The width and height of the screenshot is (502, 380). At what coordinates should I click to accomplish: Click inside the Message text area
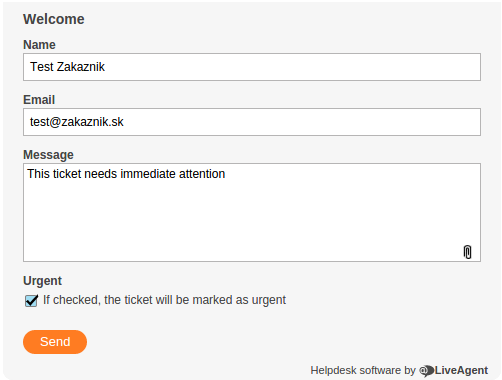pos(252,212)
